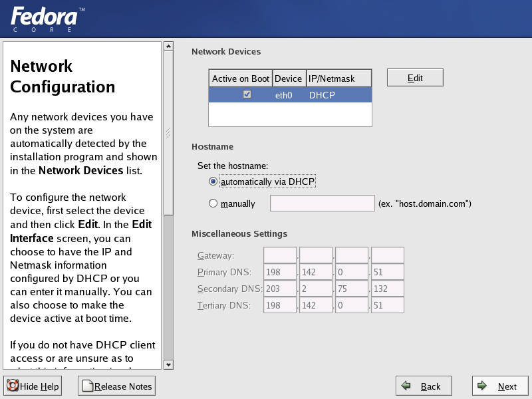Click the Edit button for network devices

click(x=415, y=78)
